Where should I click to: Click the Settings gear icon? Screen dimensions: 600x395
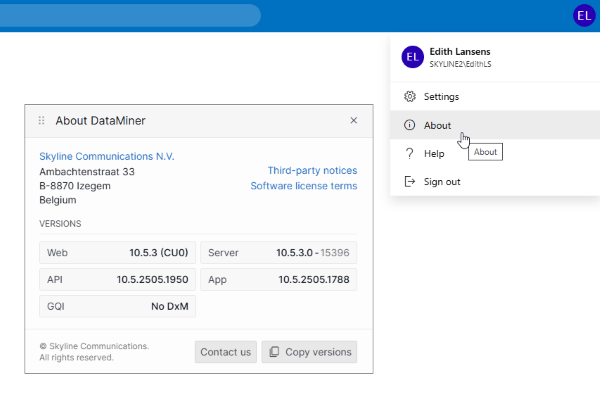coord(410,96)
